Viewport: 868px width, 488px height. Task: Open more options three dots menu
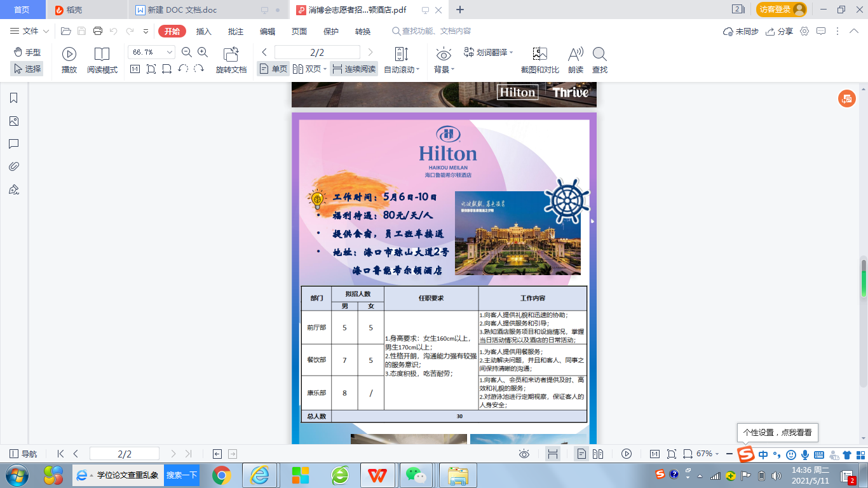837,31
